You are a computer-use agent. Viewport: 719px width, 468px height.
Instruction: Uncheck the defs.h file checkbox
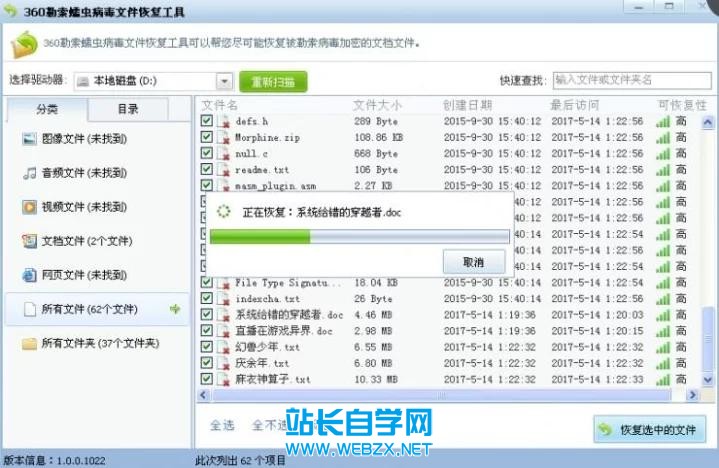[x=207, y=122]
